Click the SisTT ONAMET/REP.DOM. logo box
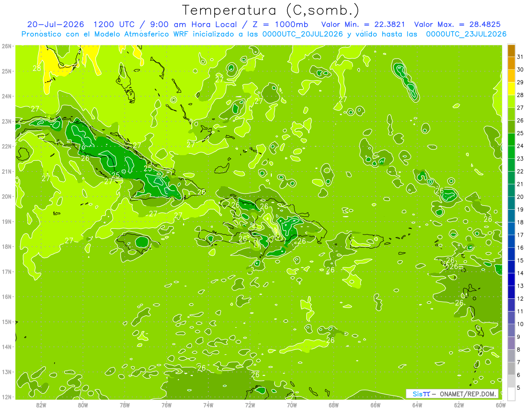 pos(452,394)
